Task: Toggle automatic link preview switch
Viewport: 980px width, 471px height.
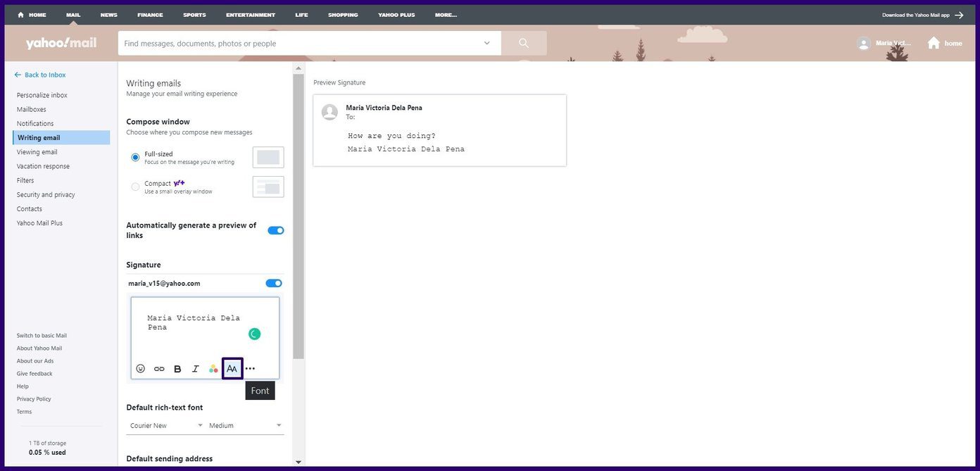Action: tap(276, 230)
